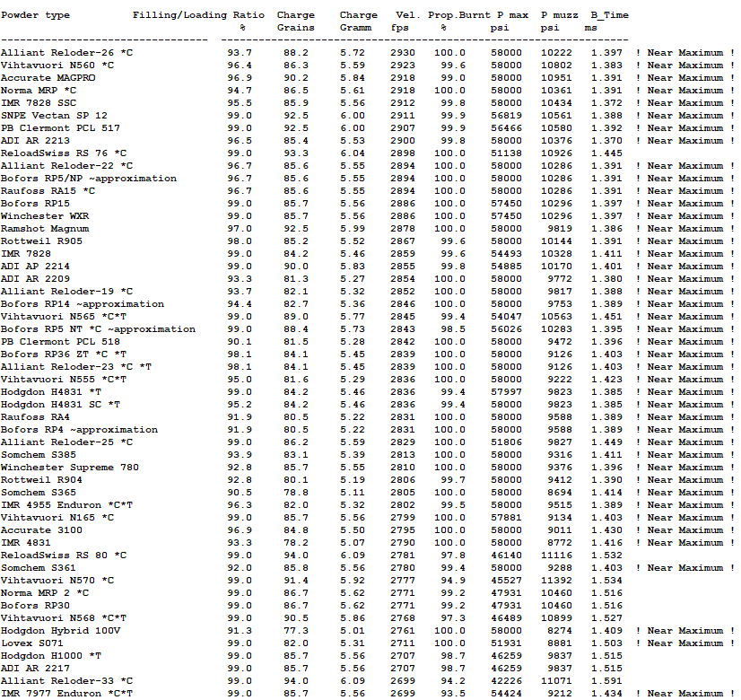Click the "Vihtavuori N555 *C*T" powder name

pyautogui.click(x=64, y=379)
